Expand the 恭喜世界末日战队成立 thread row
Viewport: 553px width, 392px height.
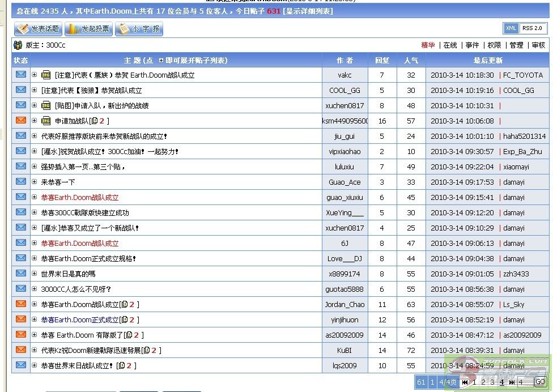pos(34,365)
